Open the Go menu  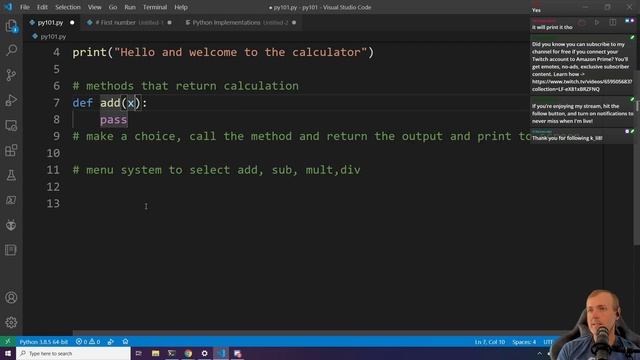tap(113, 7)
